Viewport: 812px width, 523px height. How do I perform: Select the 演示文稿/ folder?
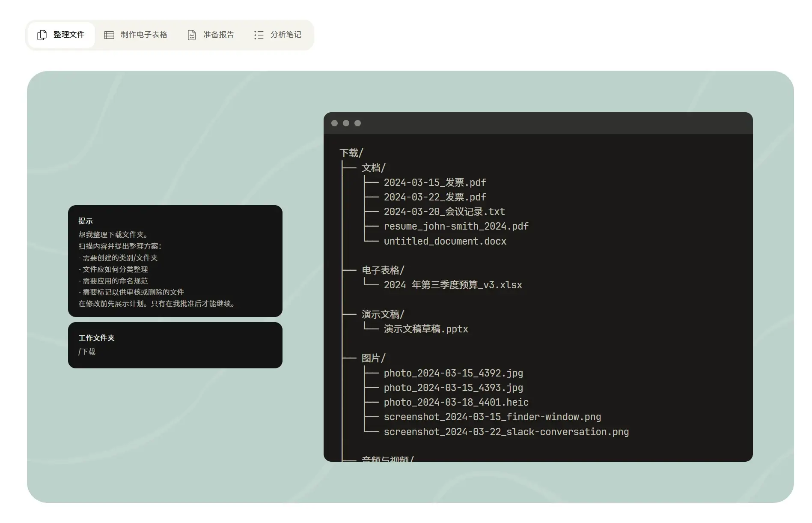point(383,314)
